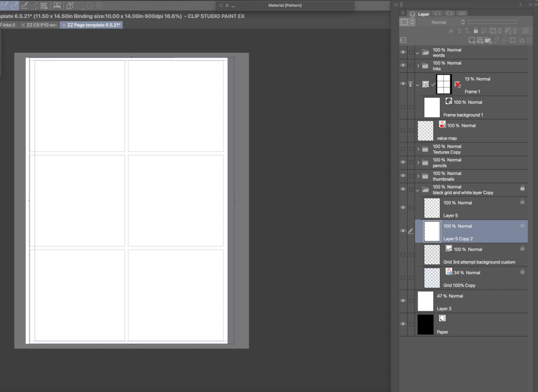Close the ZZ C5 P10 document tab
538x392 pixels.
[23, 25]
